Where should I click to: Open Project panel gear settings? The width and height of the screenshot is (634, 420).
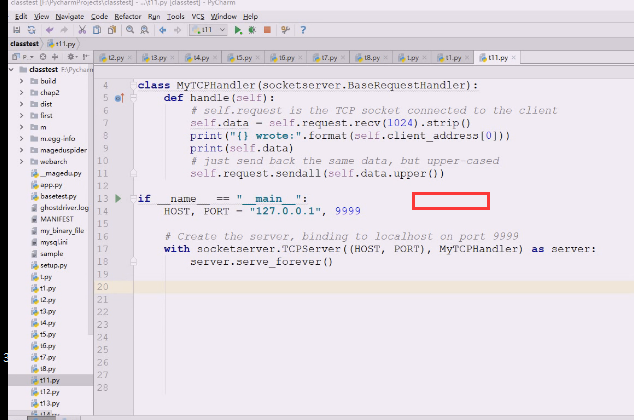click(x=71, y=57)
